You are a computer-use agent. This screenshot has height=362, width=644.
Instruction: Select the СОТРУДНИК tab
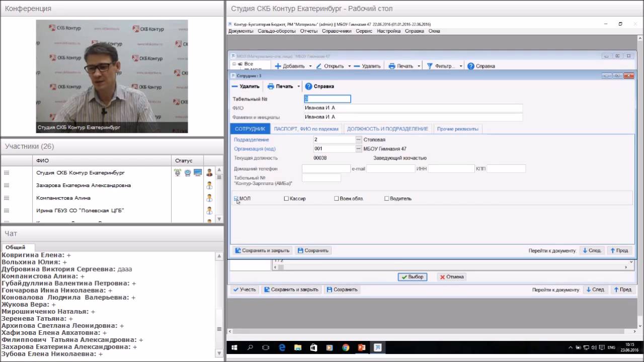point(250,129)
